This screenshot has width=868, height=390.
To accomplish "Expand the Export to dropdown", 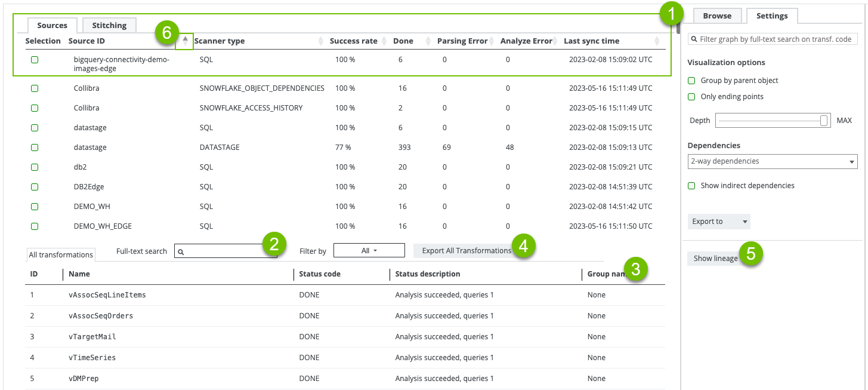I will pos(719,222).
